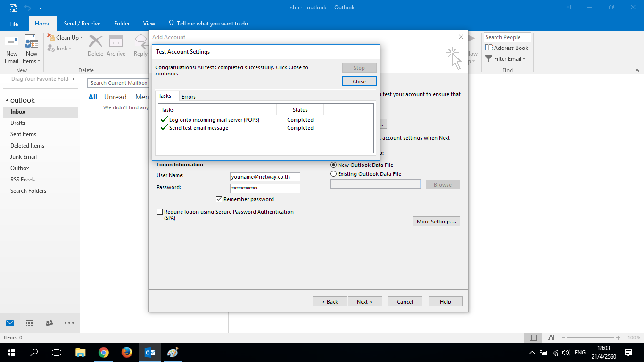Viewport: 644px width, 362px height.
Task: Click Close in Test Account Settings
Action: pyautogui.click(x=359, y=82)
